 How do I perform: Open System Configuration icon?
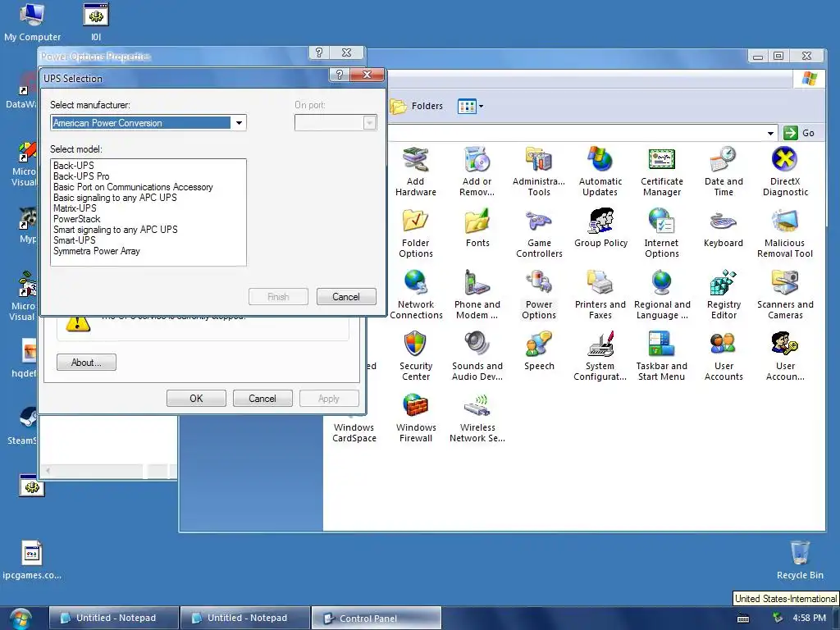coord(600,356)
